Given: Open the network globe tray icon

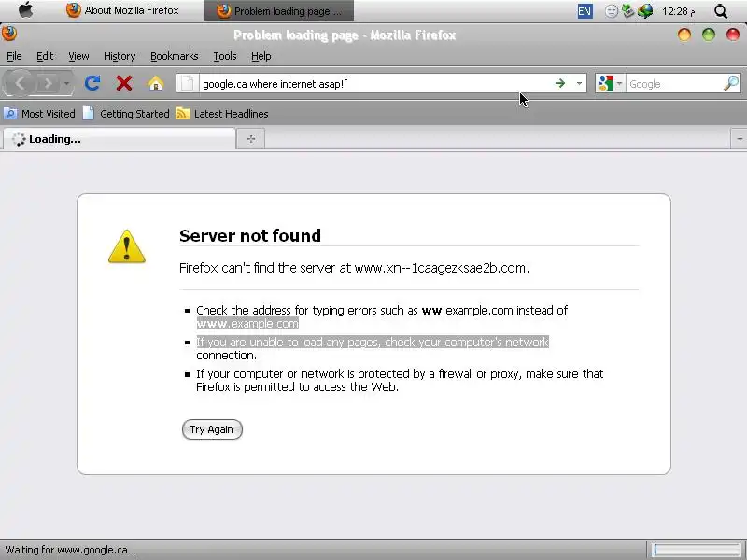Looking at the screenshot, I should point(645,11).
